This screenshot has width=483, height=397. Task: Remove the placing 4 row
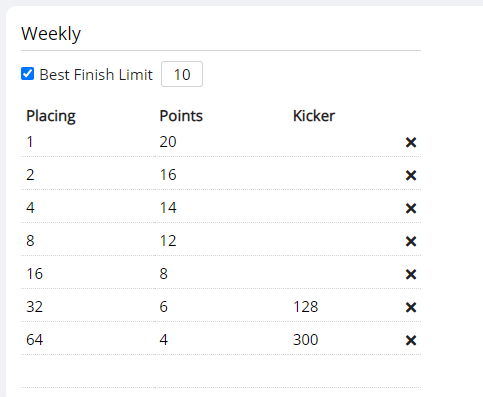click(411, 208)
